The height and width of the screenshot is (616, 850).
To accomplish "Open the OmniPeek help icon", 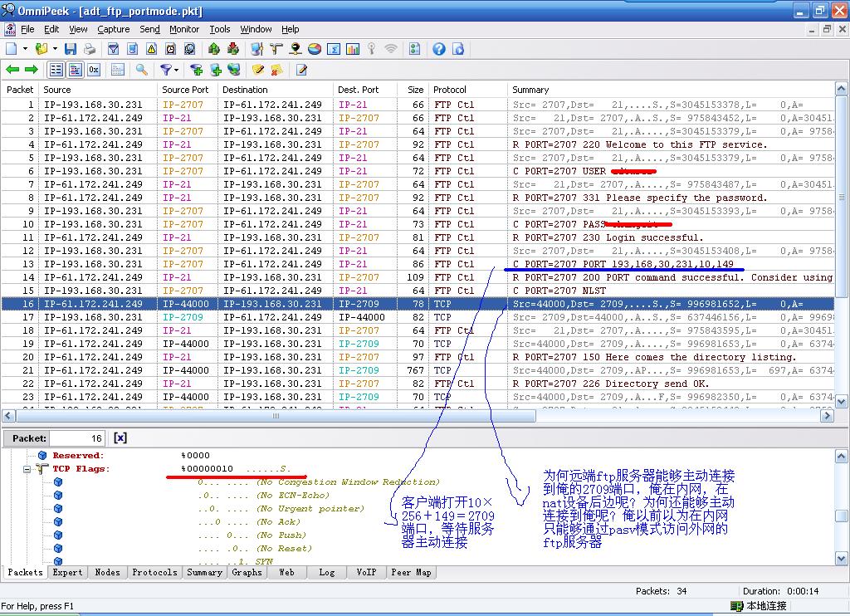I will tap(439, 50).
